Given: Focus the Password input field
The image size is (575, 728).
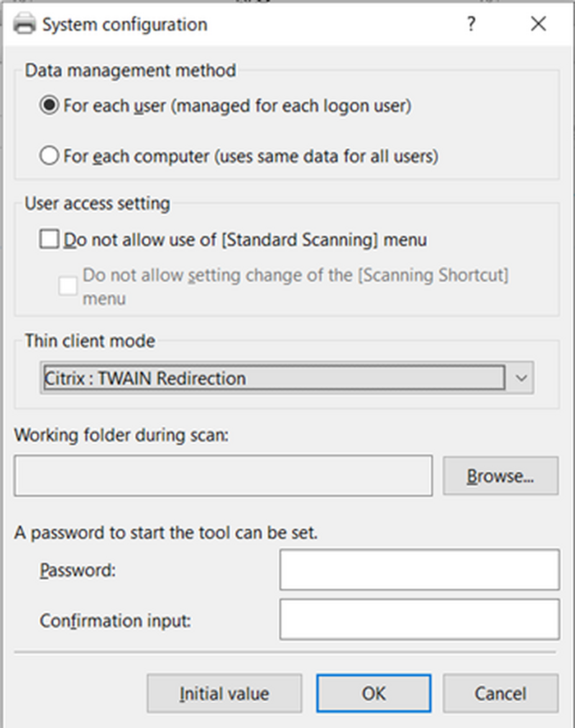Looking at the screenshot, I should coord(419,570).
